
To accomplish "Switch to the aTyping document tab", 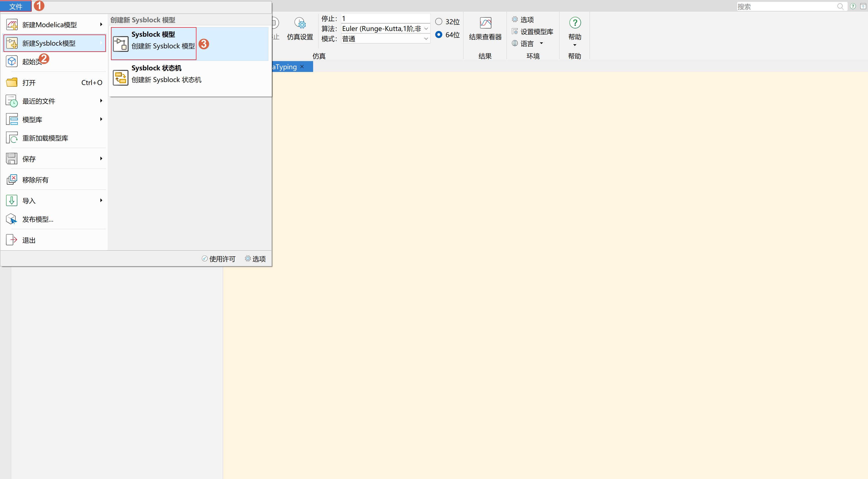I will [x=284, y=67].
